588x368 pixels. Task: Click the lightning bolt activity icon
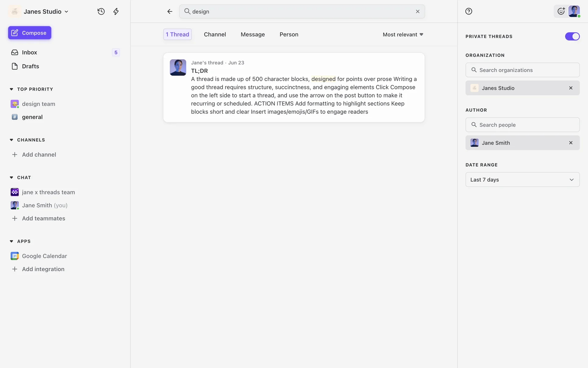tap(116, 11)
